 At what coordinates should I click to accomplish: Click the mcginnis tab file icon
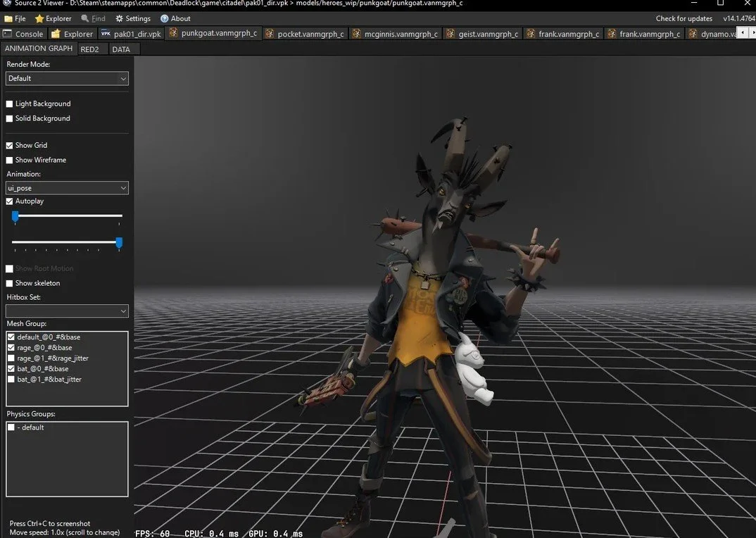click(x=356, y=34)
